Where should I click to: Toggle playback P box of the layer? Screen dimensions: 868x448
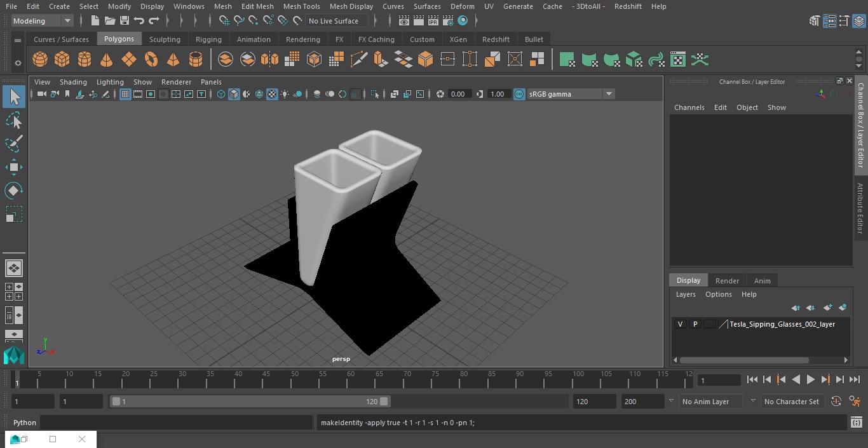click(x=695, y=324)
